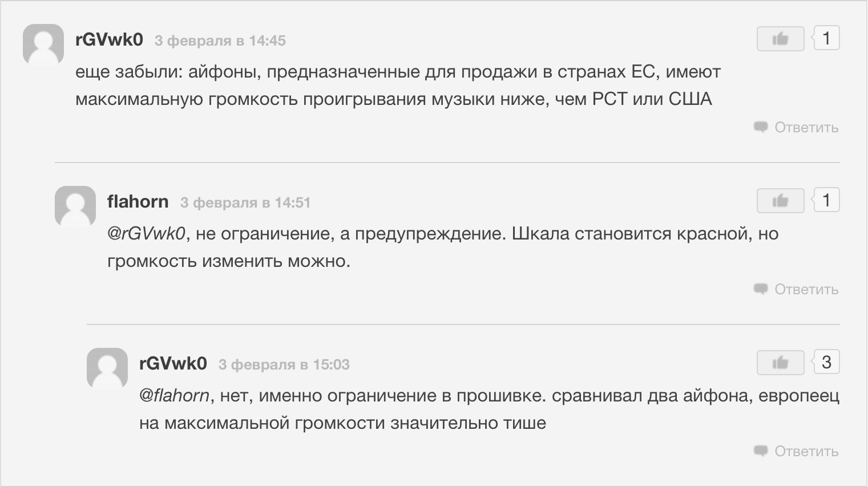868x487 pixels.
Task: Open the flahorn username link
Action: 138,202
